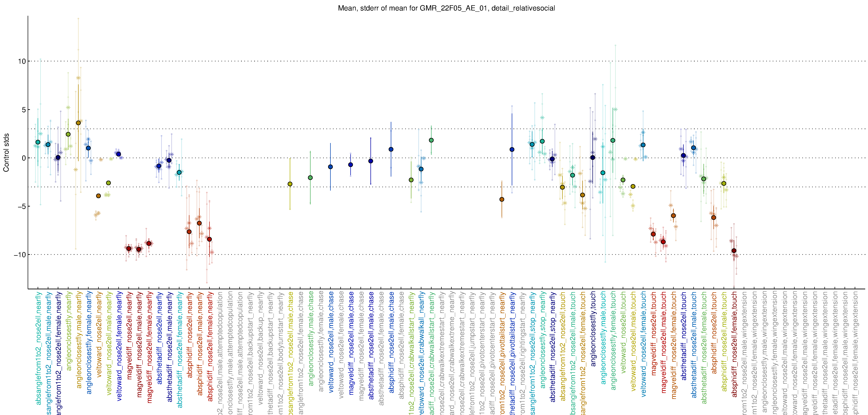Screen dimensions: 868x415
Task: Click the label 'veltoward_nose2ell,male,chase'
Action: (x=331, y=342)
